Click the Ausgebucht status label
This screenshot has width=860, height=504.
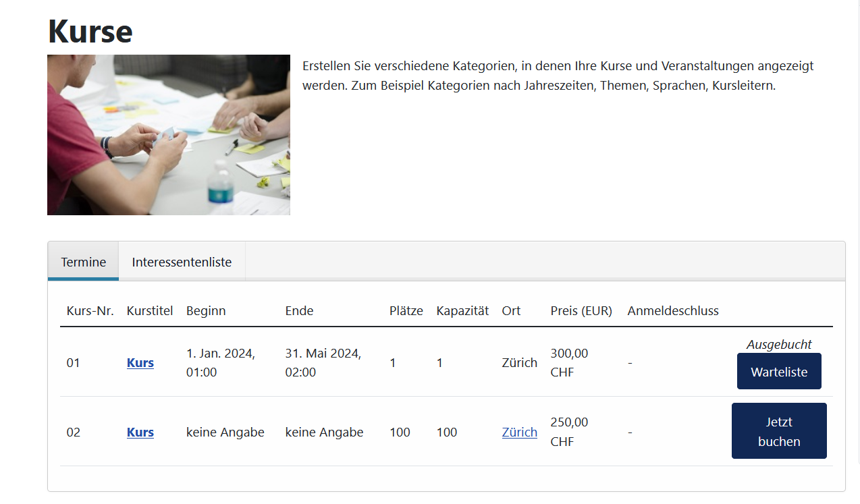779,345
